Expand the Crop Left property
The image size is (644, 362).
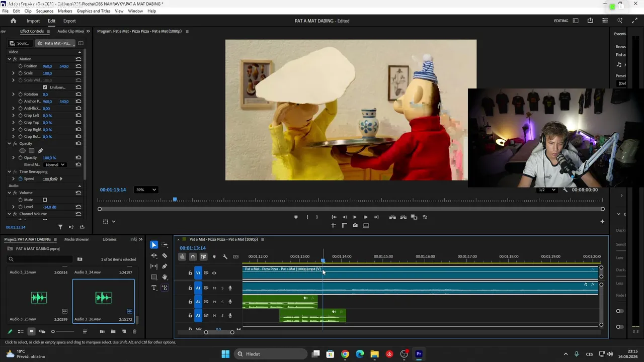point(14,116)
